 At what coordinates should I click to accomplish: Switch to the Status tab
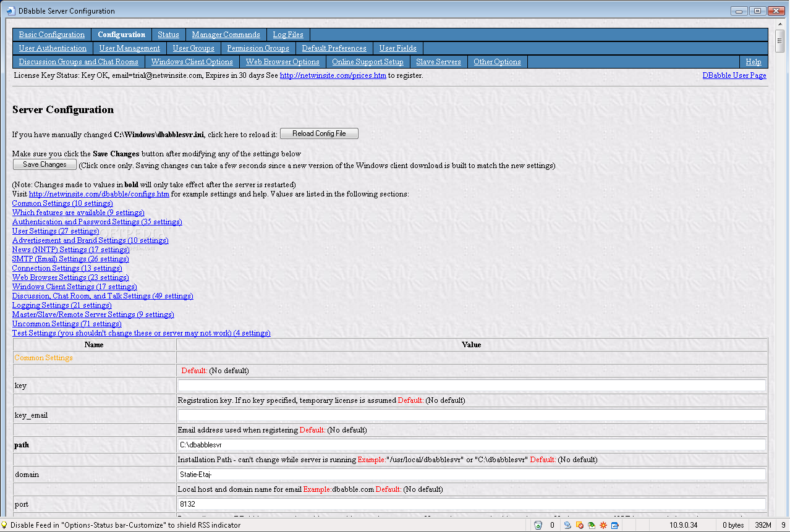click(x=168, y=35)
